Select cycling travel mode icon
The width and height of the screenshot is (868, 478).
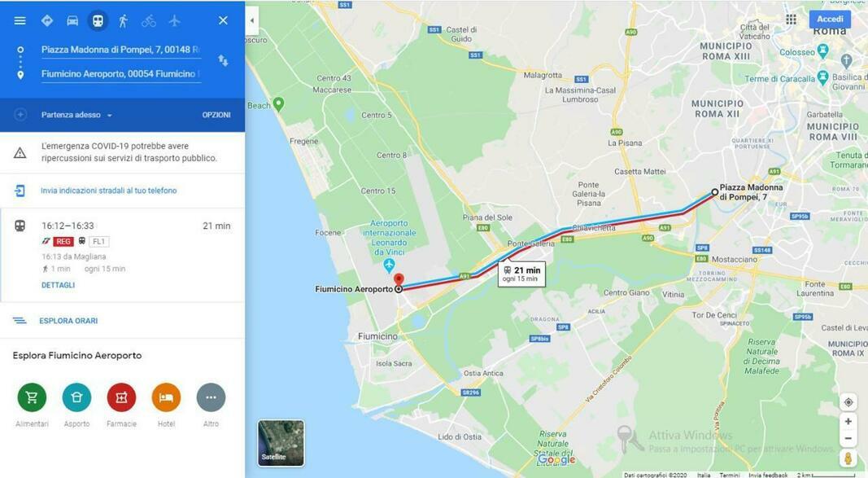[148, 20]
